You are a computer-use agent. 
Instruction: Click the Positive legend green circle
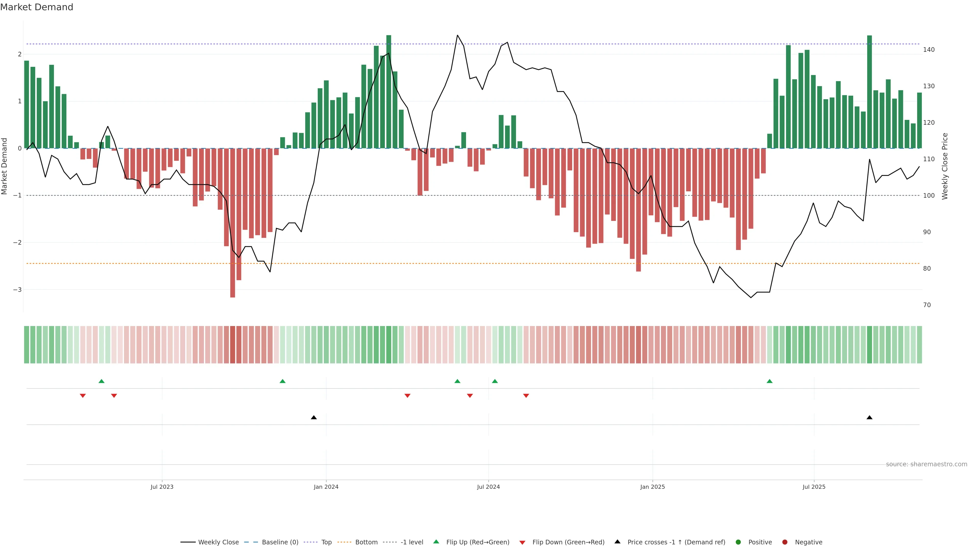pos(738,542)
